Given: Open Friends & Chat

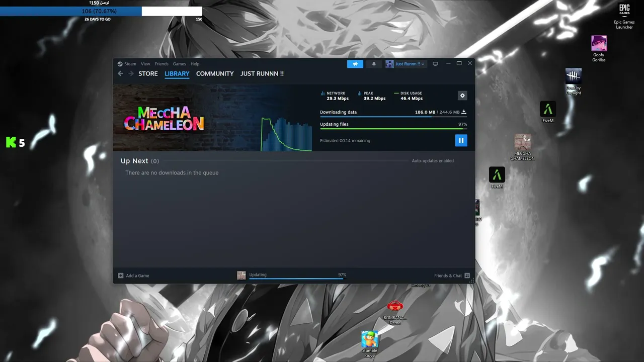Looking at the screenshot, I should coord(452,276).
